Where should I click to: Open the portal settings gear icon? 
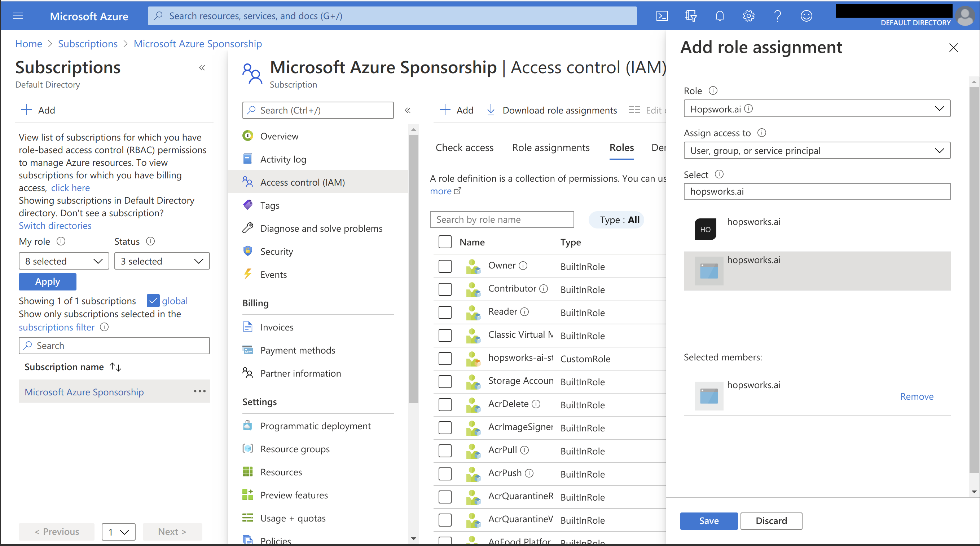tap(748, 16)
